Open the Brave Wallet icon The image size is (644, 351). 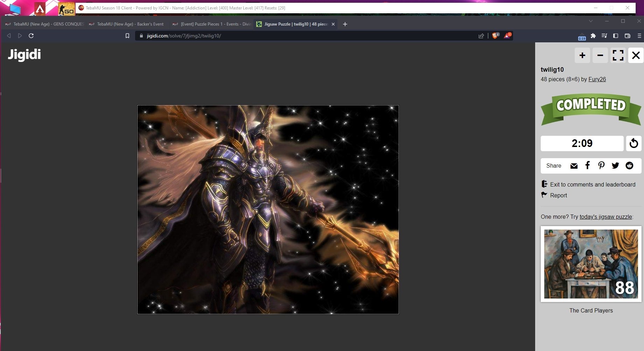click(x=628, y=36)
